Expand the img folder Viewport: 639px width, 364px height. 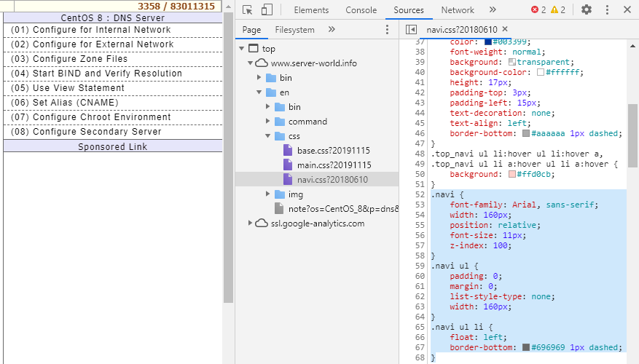pyautogui.click(x=269, y=194)
